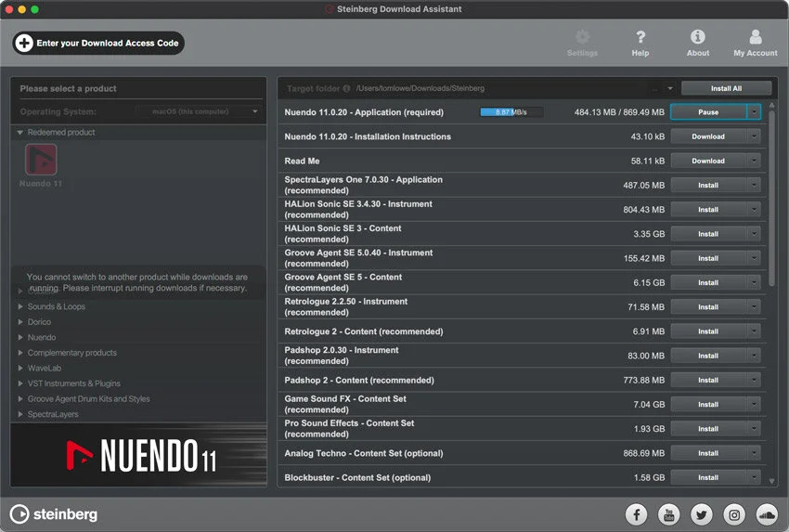Click the plus icon for Download Access Code

tap(24, 44)
